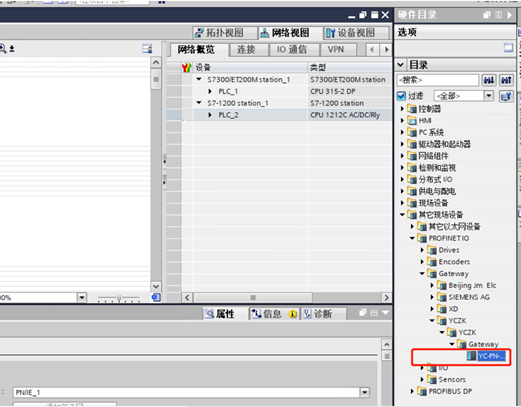This screenshot has height=407, width=521.
Task: Click the zoom-in magnifier icon in network view
Action: pos(3,49)
